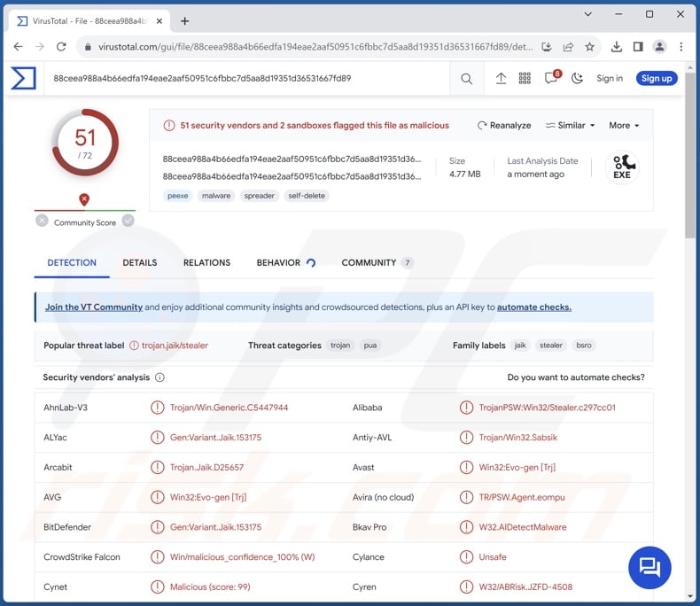This screenshot has width=700, height=606.
Task: Click Malicious (score: 99) Cynet result
Action: coord(210,587)
